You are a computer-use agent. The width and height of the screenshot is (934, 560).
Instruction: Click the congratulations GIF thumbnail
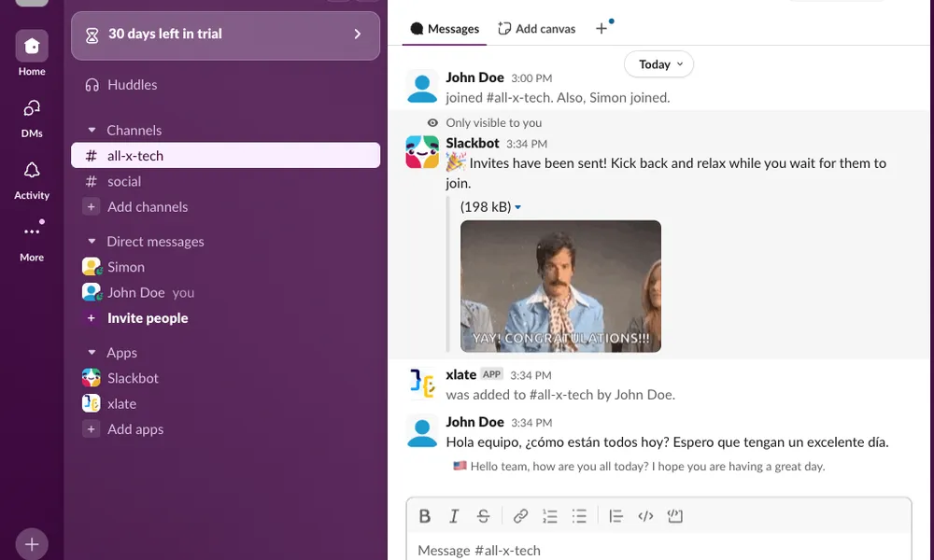point(560,287)
